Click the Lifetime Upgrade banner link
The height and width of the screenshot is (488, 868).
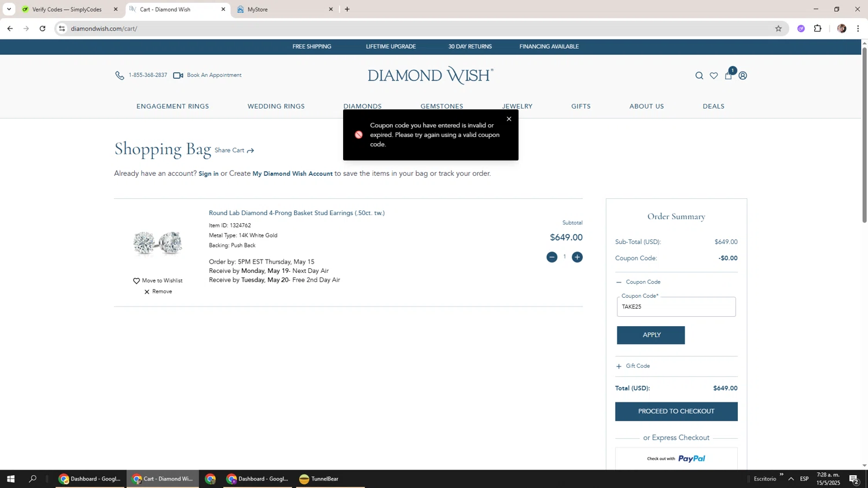(391, 47)
